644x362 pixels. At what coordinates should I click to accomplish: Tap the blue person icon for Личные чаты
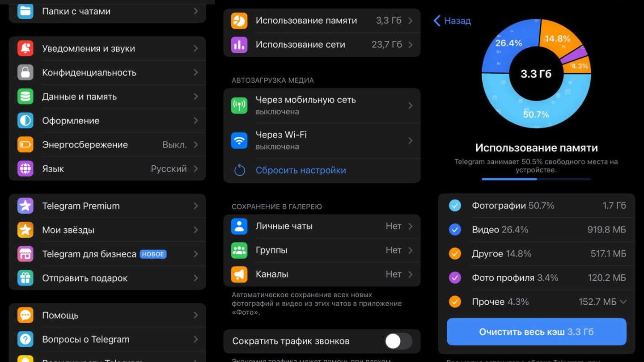click(x=239, y=226)
